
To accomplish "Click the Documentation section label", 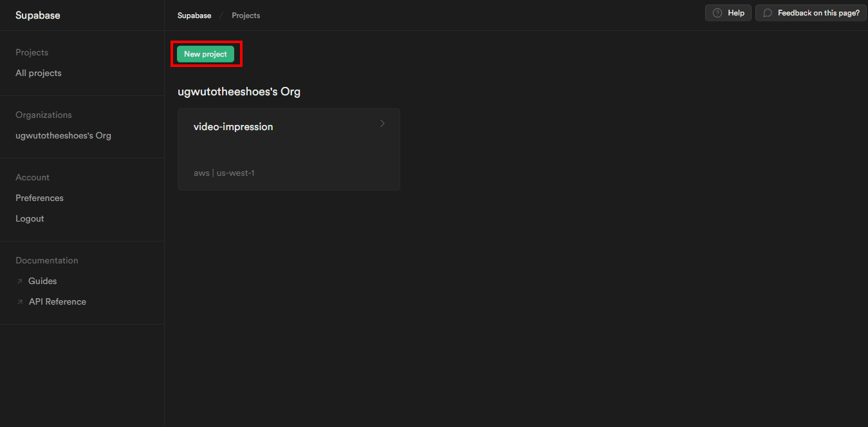I will coord(47,260).
